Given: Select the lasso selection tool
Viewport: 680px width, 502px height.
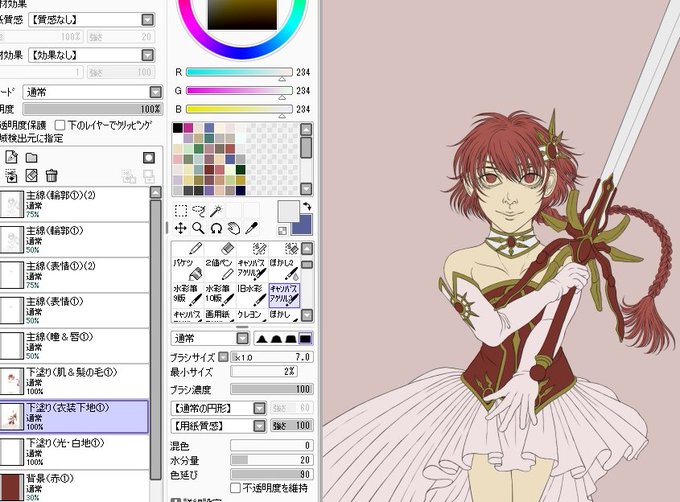Looking at the screenshot, I should (x=199, y=211).
